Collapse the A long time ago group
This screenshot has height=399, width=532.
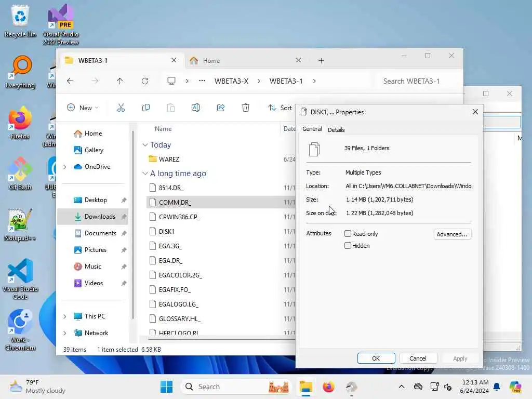click(x=145, y=174)
